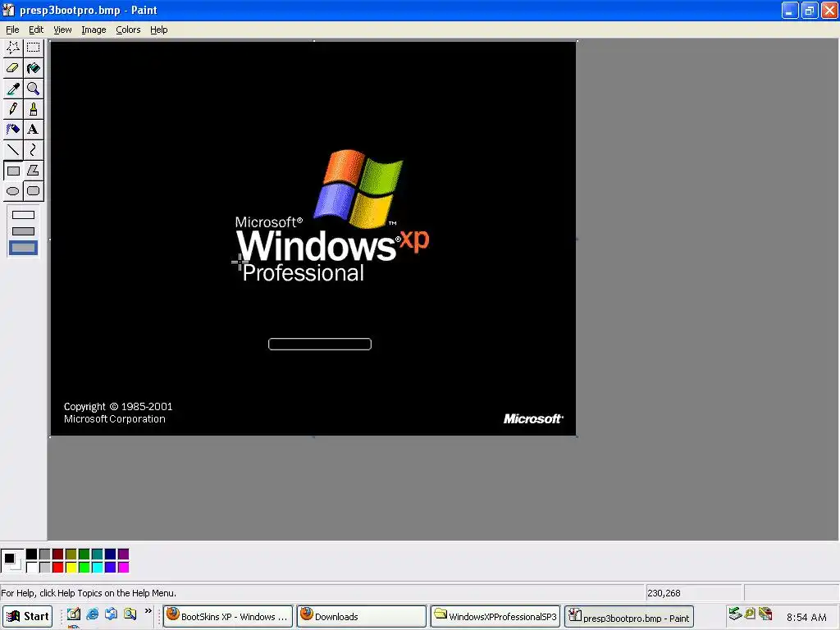
Task: Pick the white color swatch
Action: coord(32,567)
